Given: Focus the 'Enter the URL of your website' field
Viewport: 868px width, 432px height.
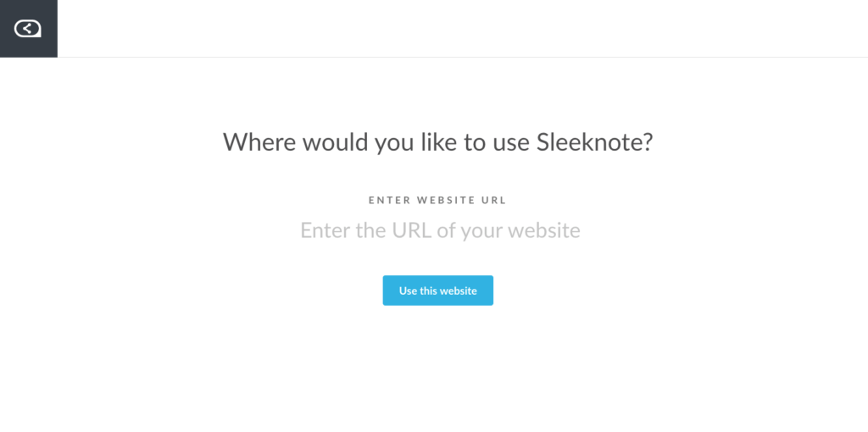Looking at the screenshot, I should pos(440,230).
